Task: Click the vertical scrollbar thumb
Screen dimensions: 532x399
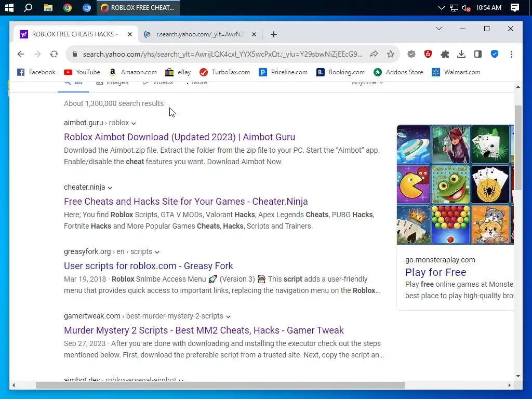Action: point(518,148)
